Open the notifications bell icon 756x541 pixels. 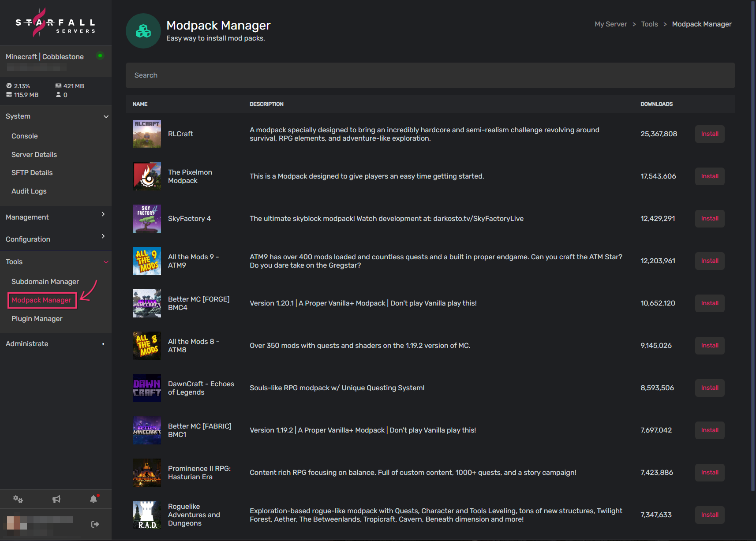pyautogui.click(x=94, y=499)
